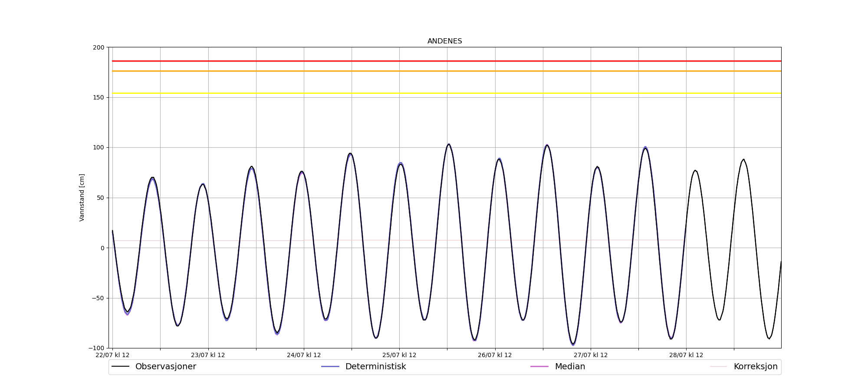Click the 25/07 kl 12 tick label
The height and width of the screenshot is (391, 868).
tap(399, 355)
